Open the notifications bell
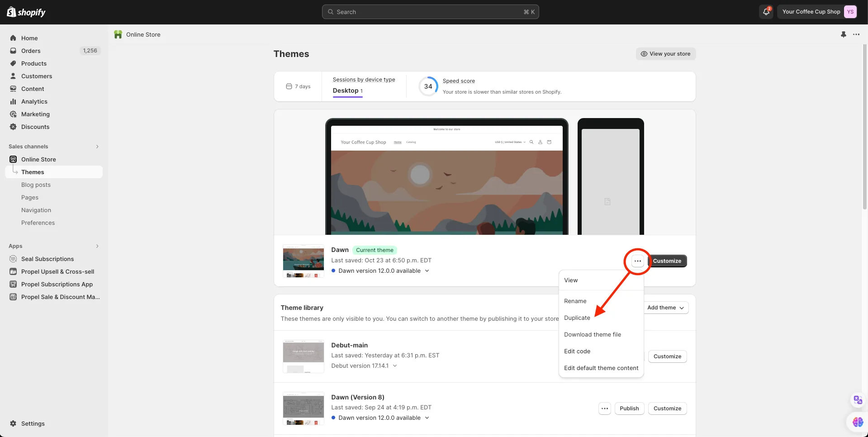 766,12
